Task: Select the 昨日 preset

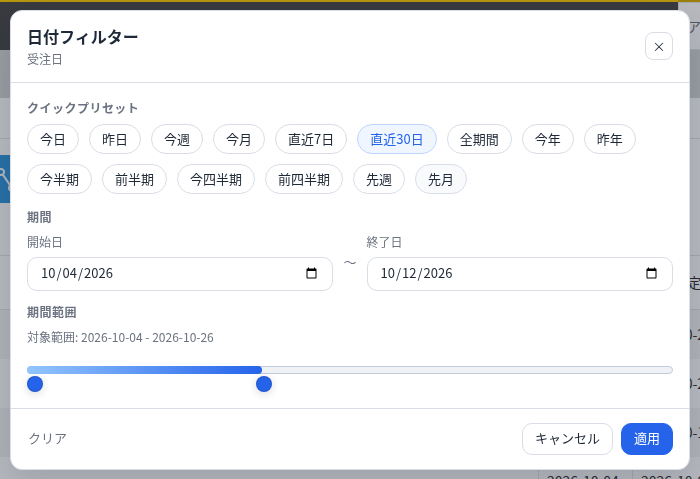Action: [x=115, y=139]
